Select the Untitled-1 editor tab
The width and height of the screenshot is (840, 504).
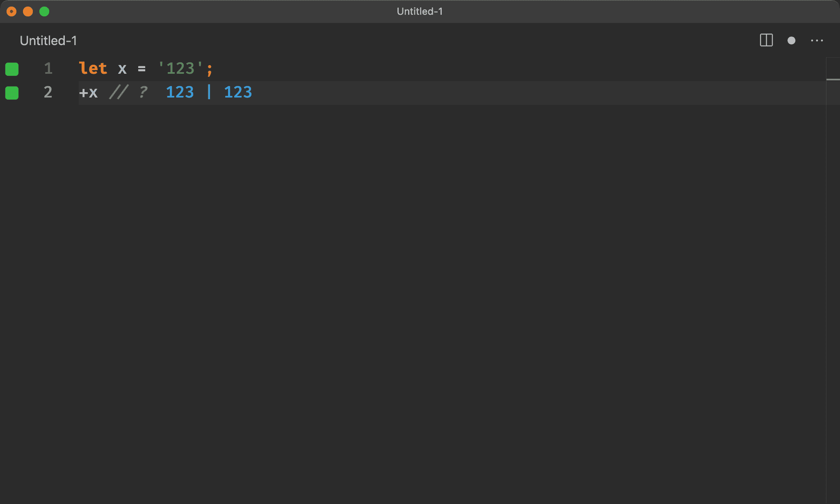48,41
